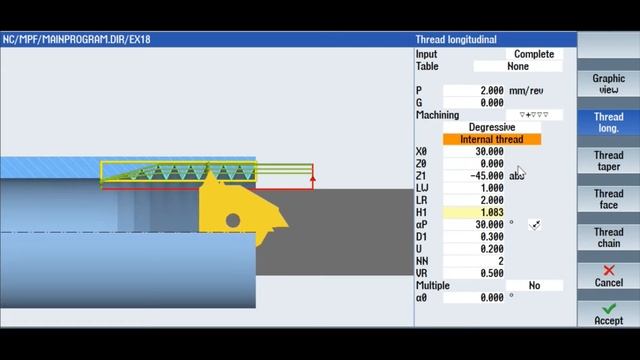640x360 pixels.
Task: Switch to the Thread taper softkey
Action: pyautogui.click(x=609, y=160)
